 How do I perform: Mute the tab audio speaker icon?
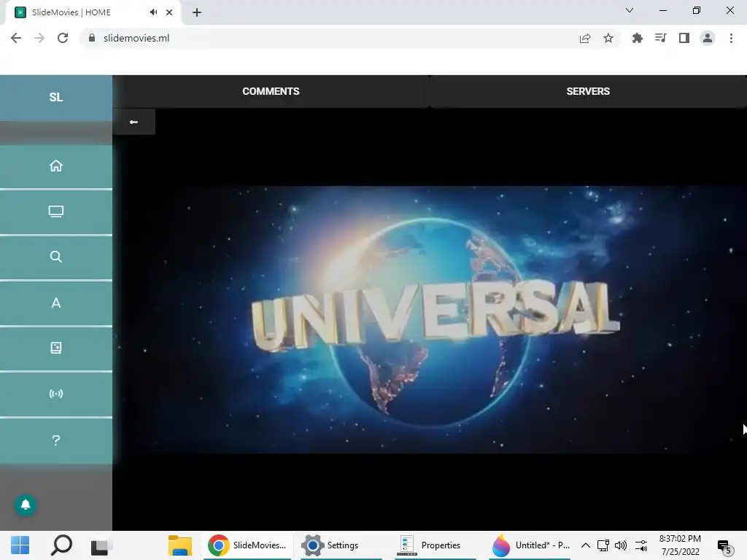[x=153, y=12]
